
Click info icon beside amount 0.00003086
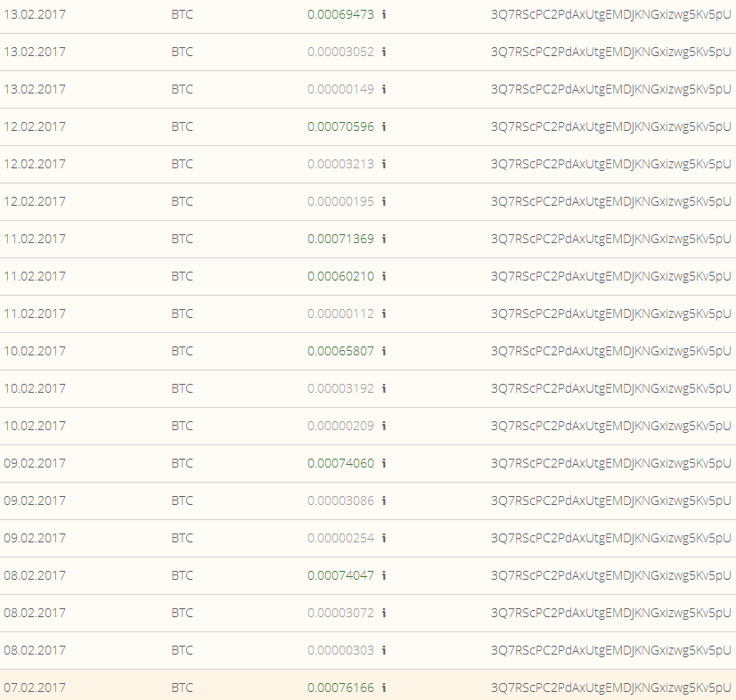click(x=384, y=501)
